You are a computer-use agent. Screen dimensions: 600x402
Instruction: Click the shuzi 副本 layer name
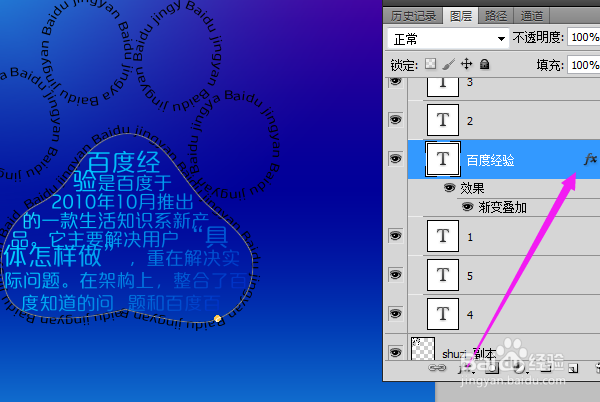tap(469, 353)
